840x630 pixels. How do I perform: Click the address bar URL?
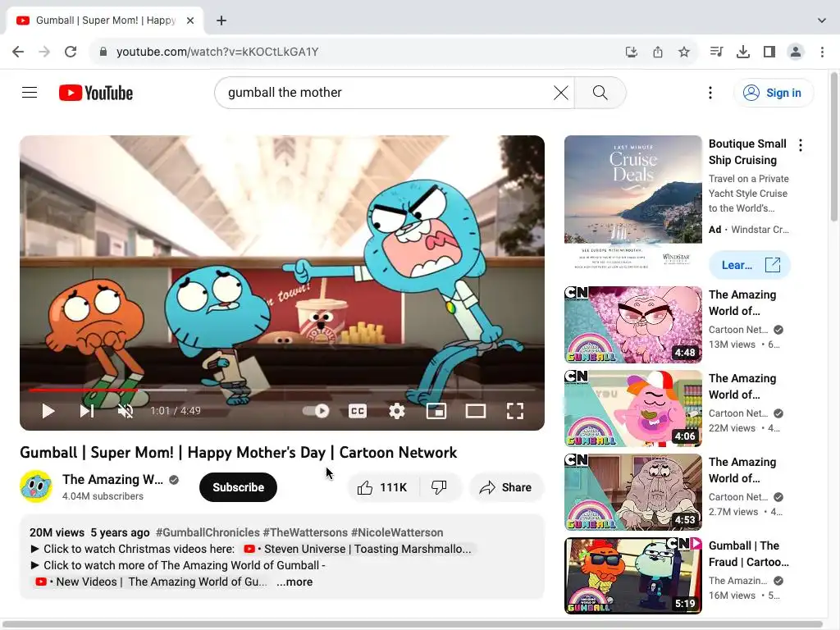point(217,52)
